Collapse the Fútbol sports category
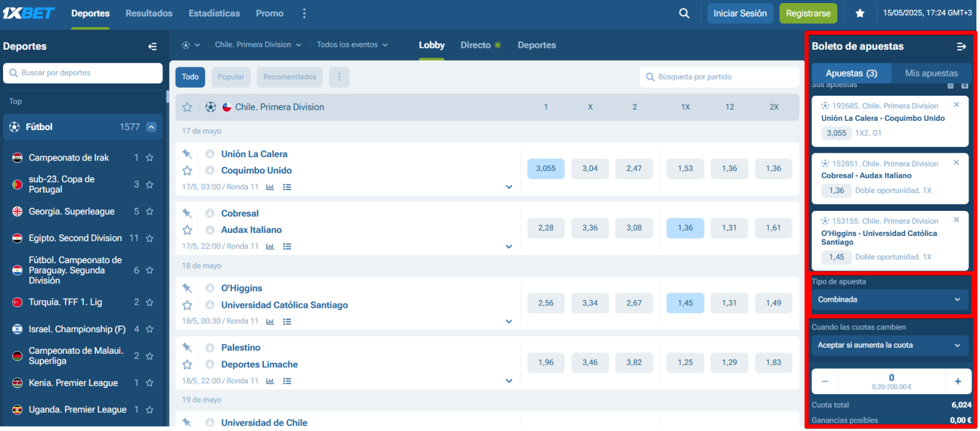The image size is (980, 431). point(151,127)
